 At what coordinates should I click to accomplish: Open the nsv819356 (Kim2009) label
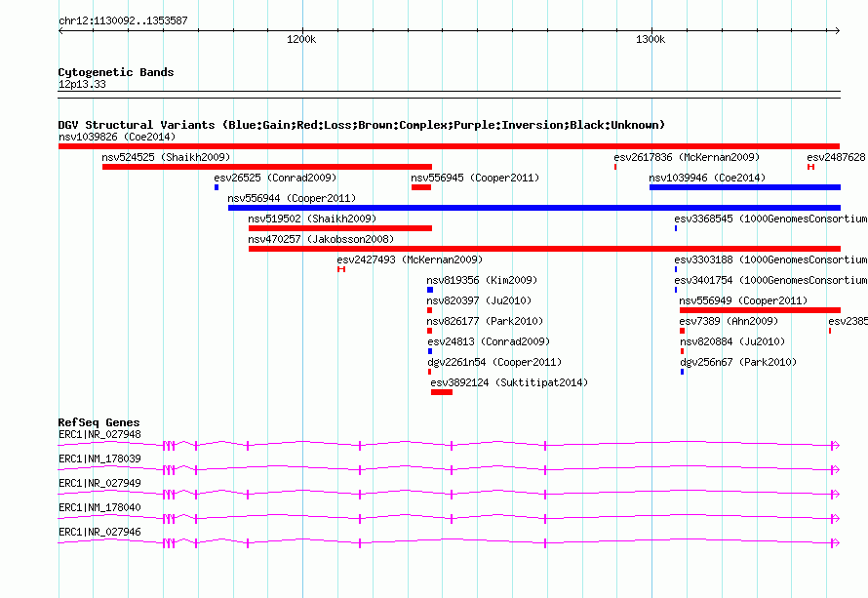482,280
